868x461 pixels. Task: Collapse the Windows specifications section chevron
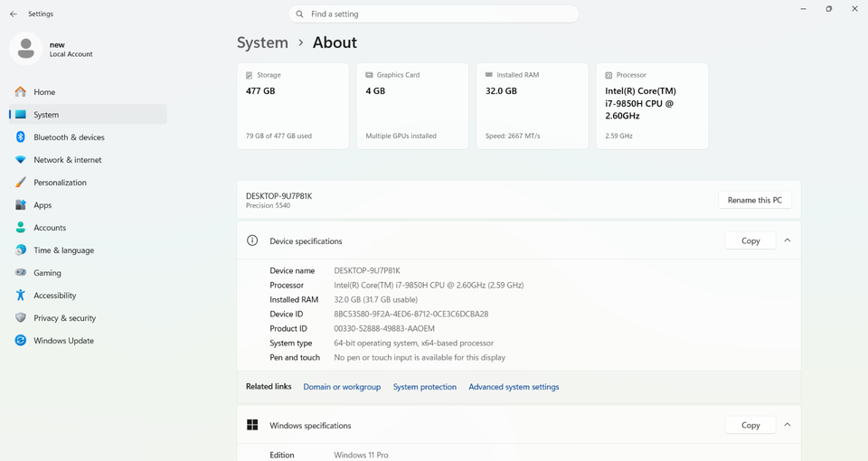pyautogui.click(x=788, y=425)
